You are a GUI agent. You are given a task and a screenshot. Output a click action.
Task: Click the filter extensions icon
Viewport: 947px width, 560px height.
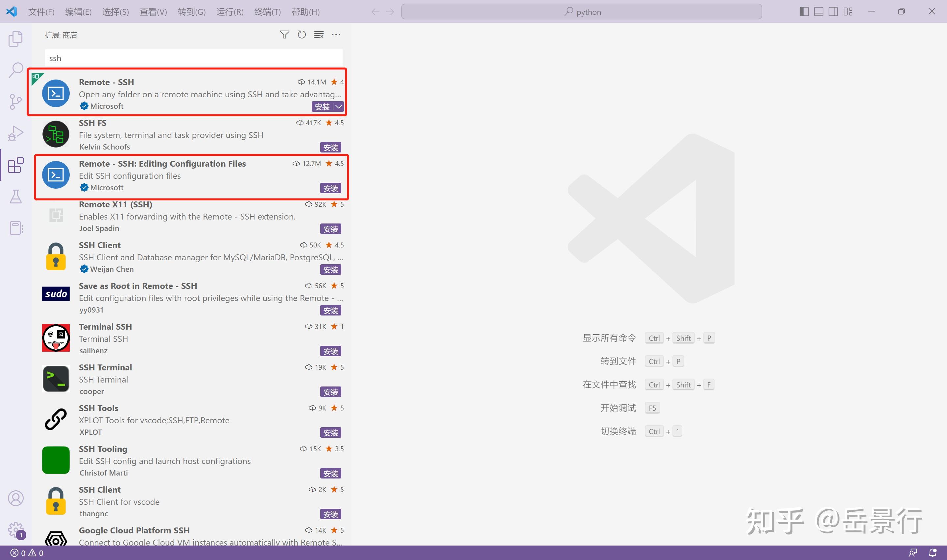pyautogui.click(x=284, y=35)
